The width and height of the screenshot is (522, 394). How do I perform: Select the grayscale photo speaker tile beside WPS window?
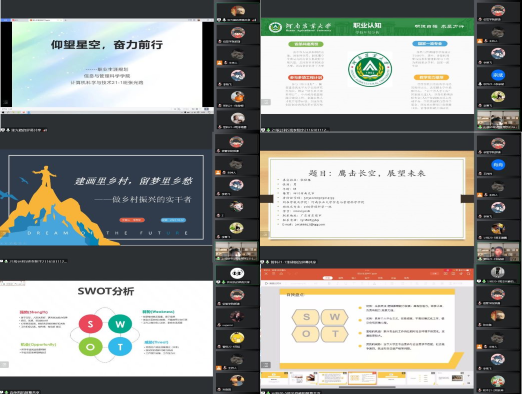498,274
